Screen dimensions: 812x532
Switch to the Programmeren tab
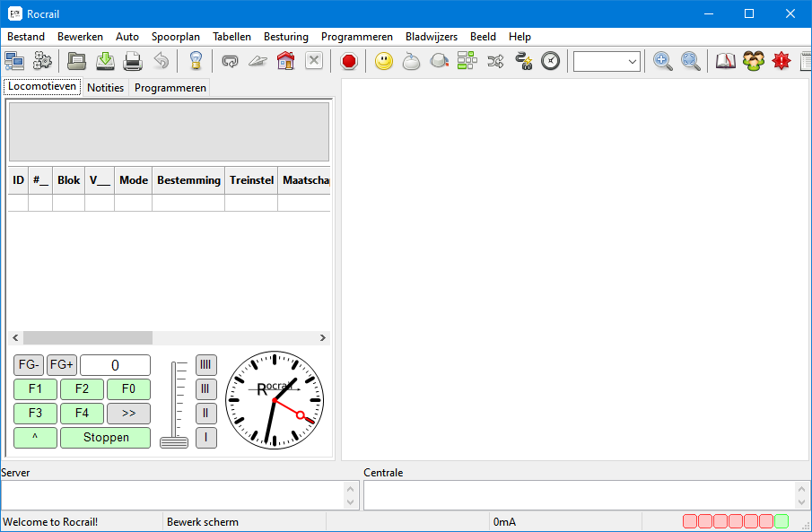coord(170,87)
